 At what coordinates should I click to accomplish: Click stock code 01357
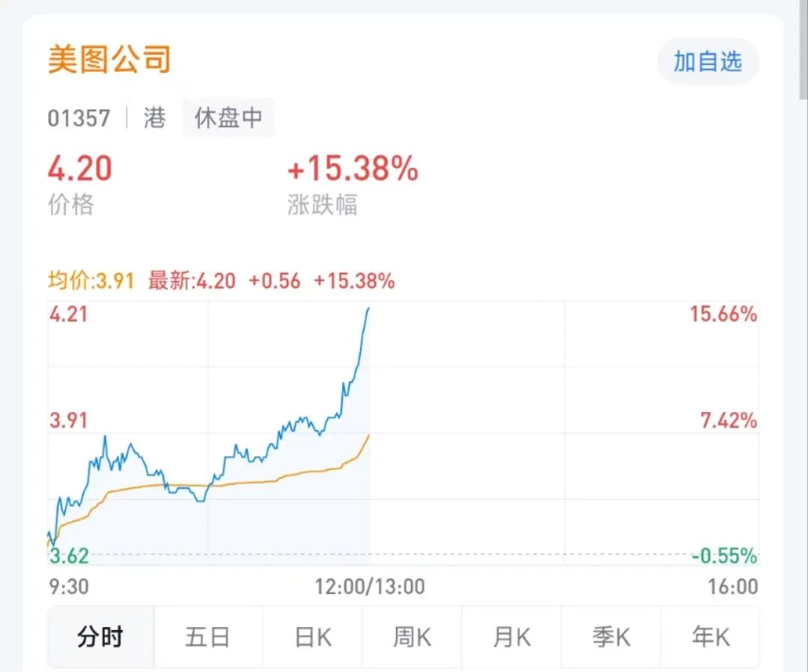point(79,118)
